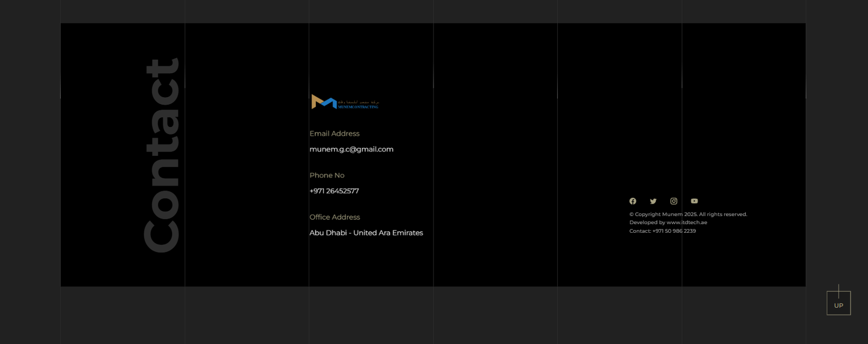This screenshot has height=344, width=868.
Task: Click the vertical line atop UP button
Action: pos(839,290)
